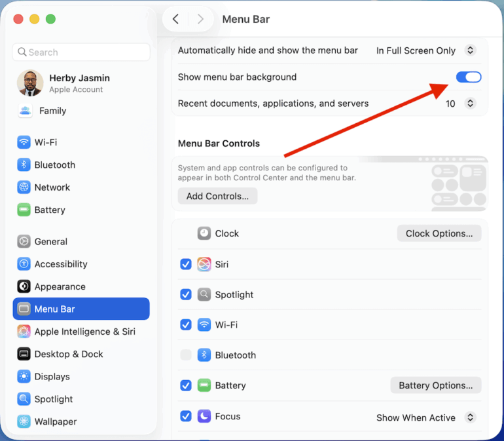Select General in the sidebar
The image size is (504, 441).
(81, 241)
